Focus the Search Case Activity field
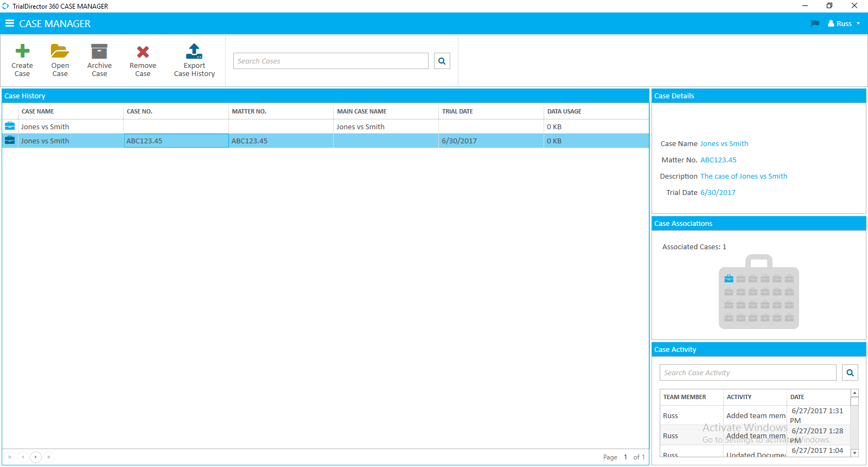The width and height of the screenshot is (868, 467). pos(748,373)
